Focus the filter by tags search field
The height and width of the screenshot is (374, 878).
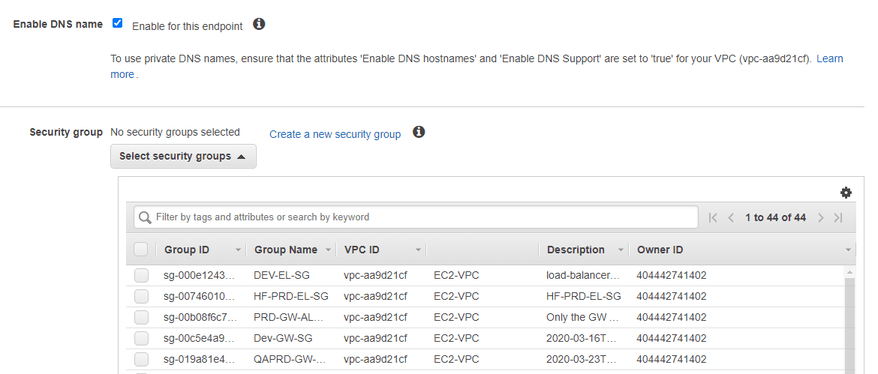[416, 217]
